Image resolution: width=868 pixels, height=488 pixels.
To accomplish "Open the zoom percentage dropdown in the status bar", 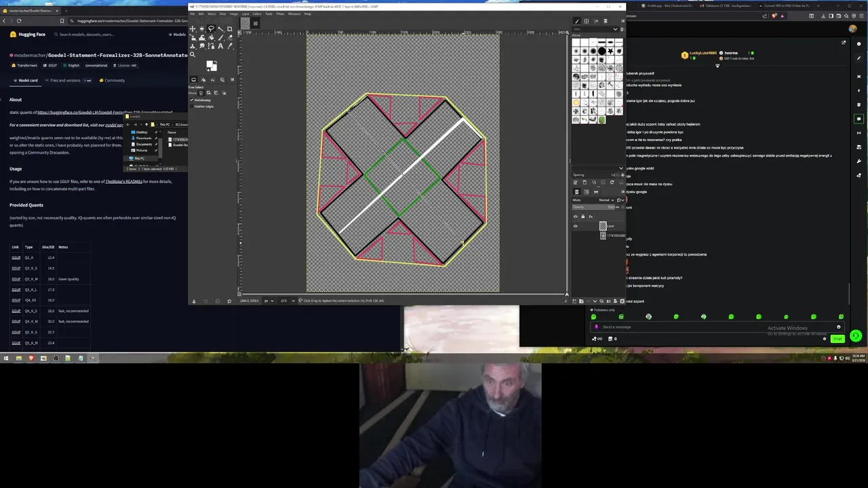I will coord(288,301).
